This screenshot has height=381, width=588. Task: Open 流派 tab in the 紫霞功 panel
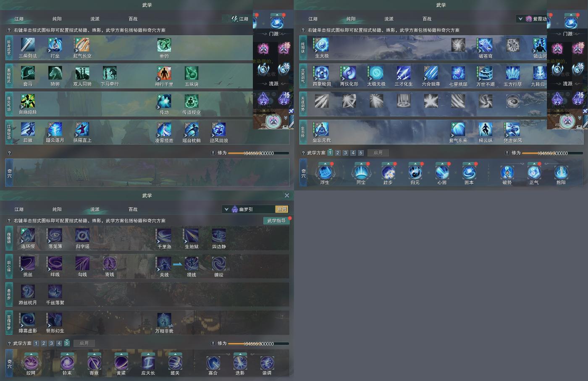389,19
